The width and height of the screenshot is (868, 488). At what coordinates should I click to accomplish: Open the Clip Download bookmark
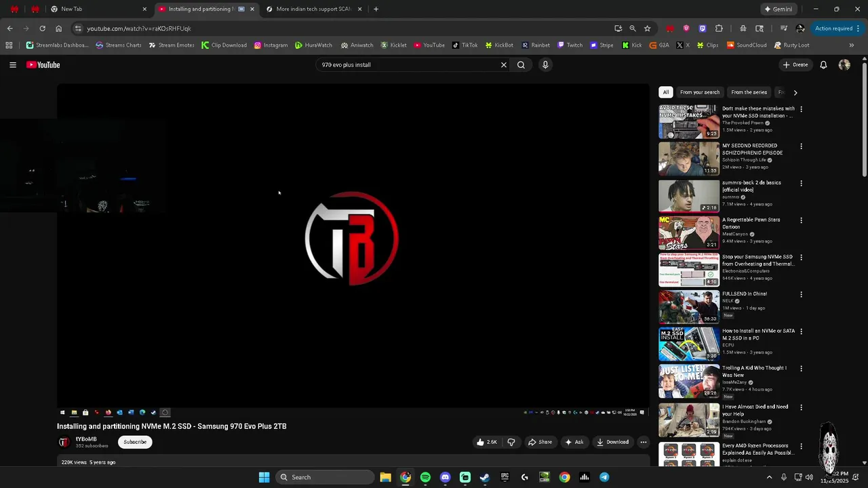[x=224, y=45]
